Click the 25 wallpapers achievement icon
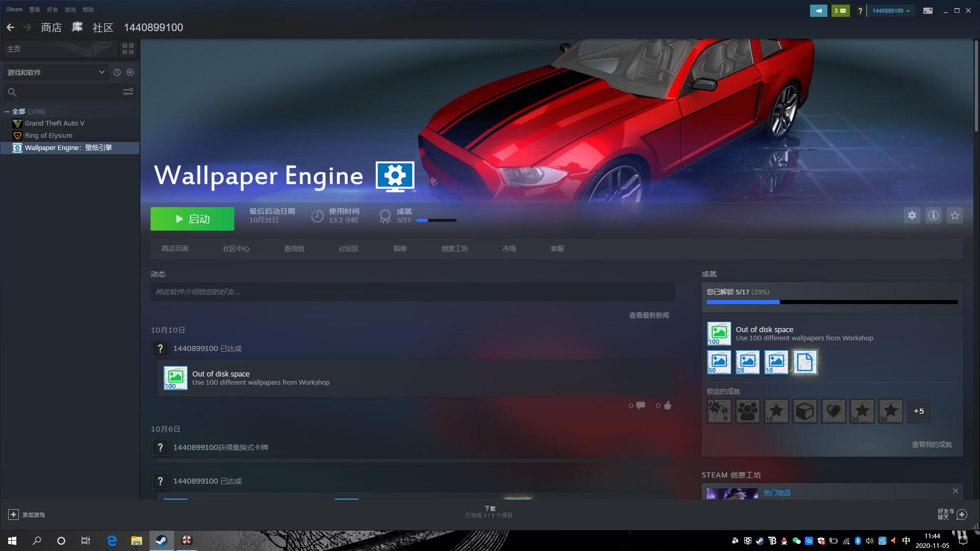Screen dimensions: 980x551 [748, 362]
